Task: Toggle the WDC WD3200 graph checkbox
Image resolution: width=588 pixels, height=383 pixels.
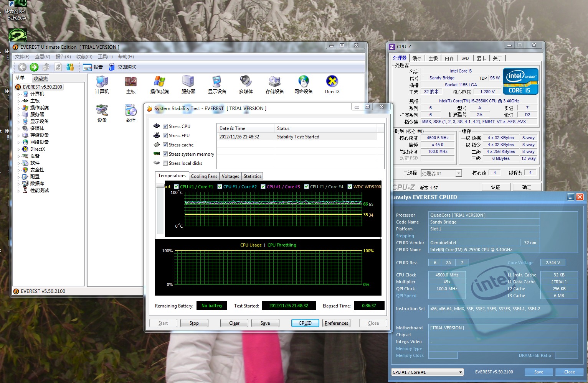Action: coord(350,187)
